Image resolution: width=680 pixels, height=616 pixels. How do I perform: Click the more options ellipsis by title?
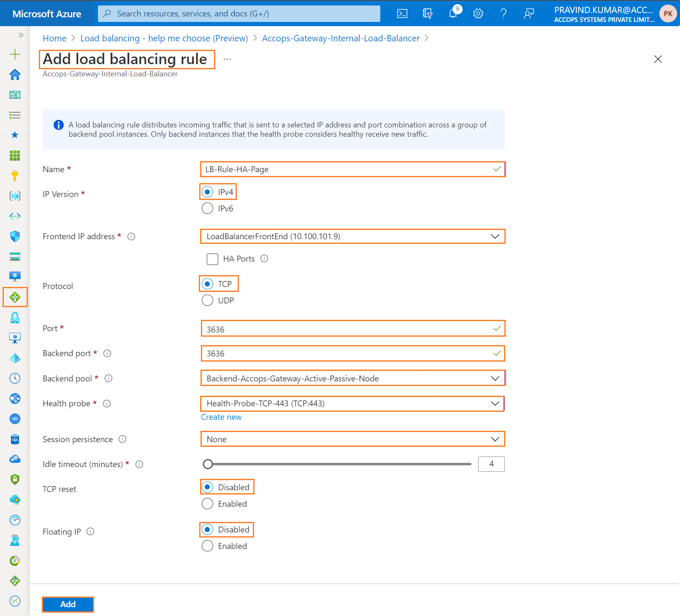coord(227,59)
